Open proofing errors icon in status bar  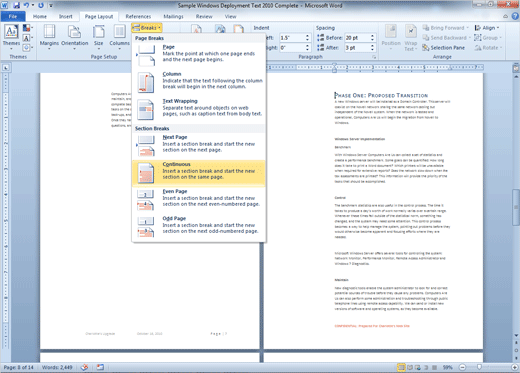[x=84, y=367]
